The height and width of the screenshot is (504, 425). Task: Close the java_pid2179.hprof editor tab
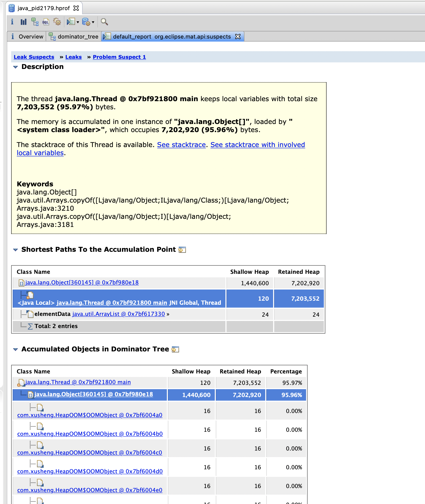pos(76,8)
